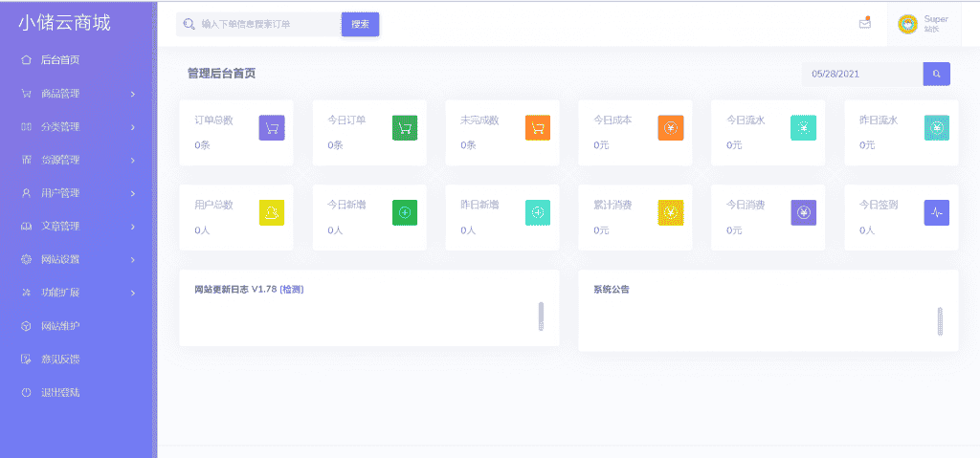
Task: Go to 后台首页 in the sidebar
Action: [59, 60]
